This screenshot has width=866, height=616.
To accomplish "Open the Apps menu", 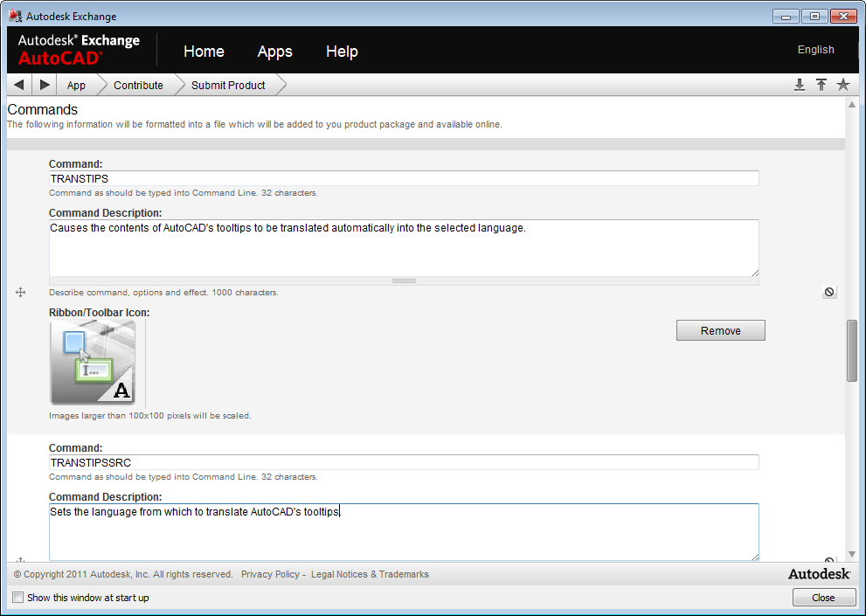I will tap(274, 52).
